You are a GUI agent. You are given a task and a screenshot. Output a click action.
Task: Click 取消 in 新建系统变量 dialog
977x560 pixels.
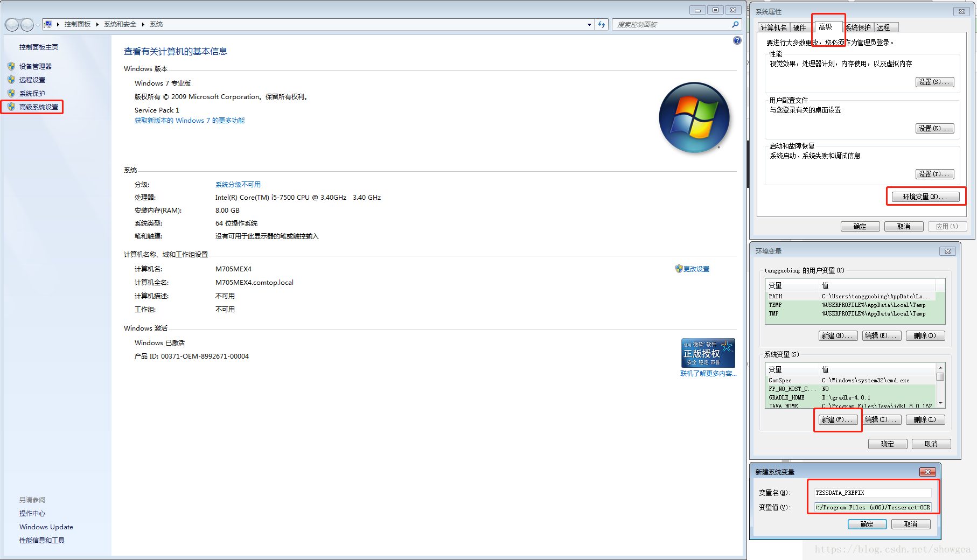click(x=911, y=524)
